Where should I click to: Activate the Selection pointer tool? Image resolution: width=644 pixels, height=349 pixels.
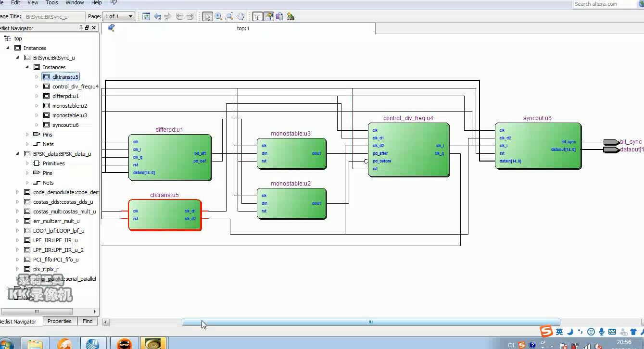pos(207,16)
